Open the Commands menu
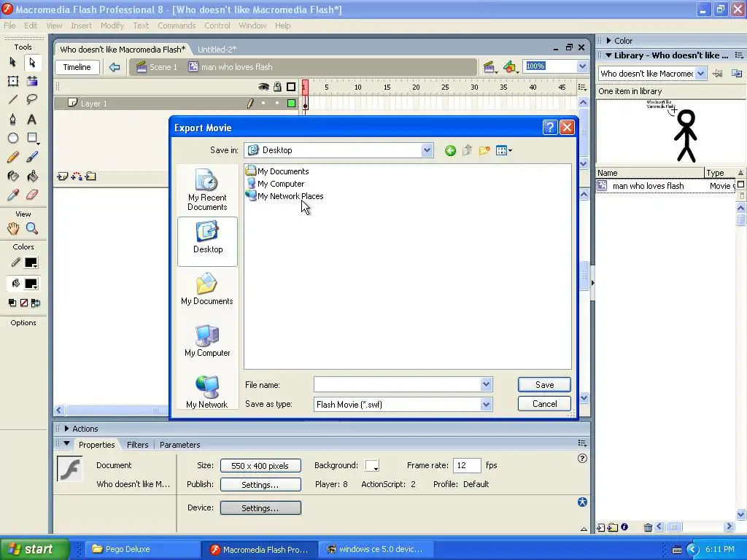This screenshot has height=560, width=747. click(177, 26)
